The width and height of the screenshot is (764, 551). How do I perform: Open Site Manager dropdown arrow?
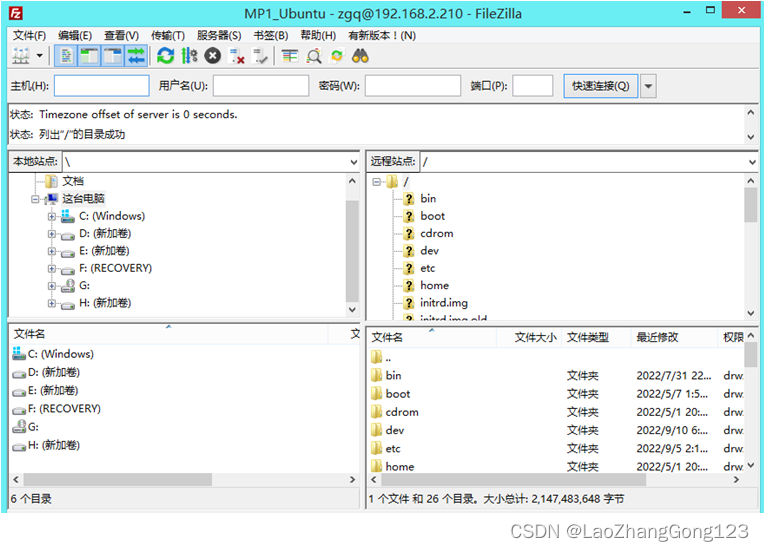(40, 56)
